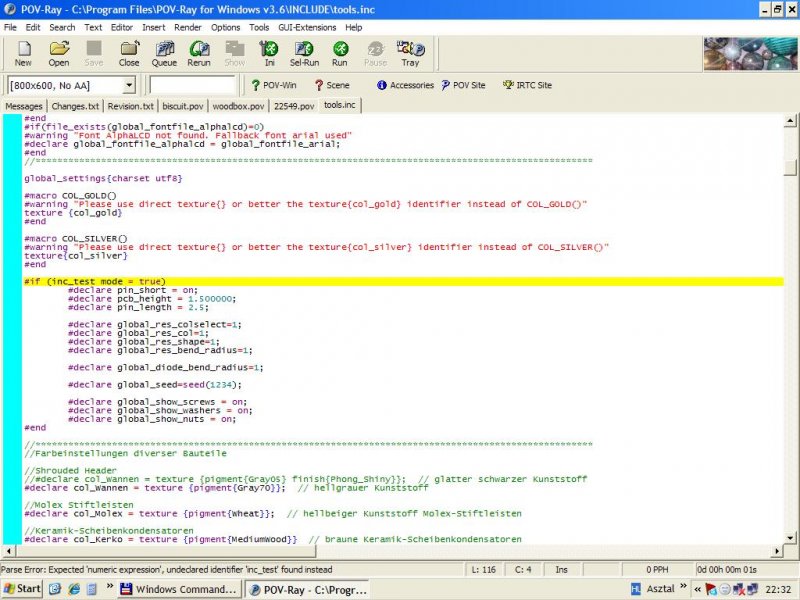Viewport: 800px width, 600px height.
Task: Switch to the Changes.txt tab
Action: (75, 106)
